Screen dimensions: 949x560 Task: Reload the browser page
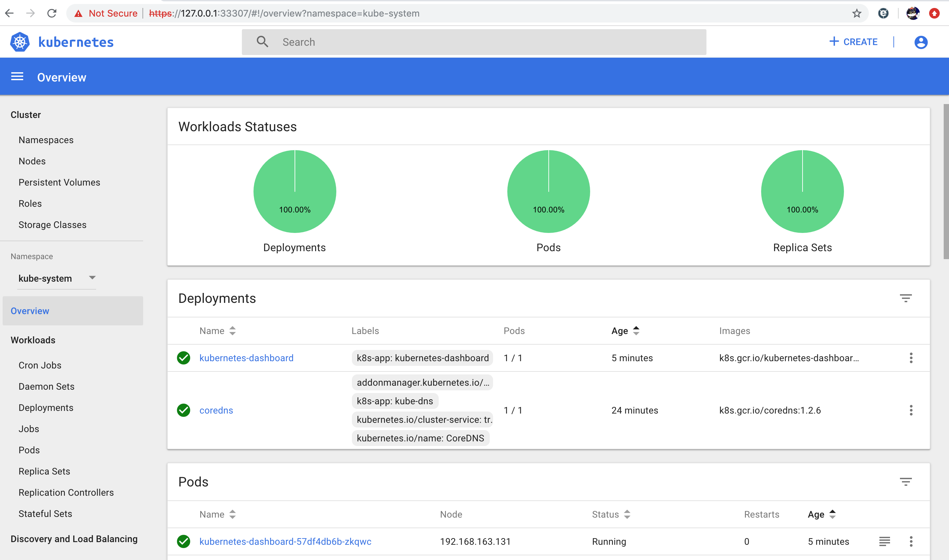[x=52, y=14]
